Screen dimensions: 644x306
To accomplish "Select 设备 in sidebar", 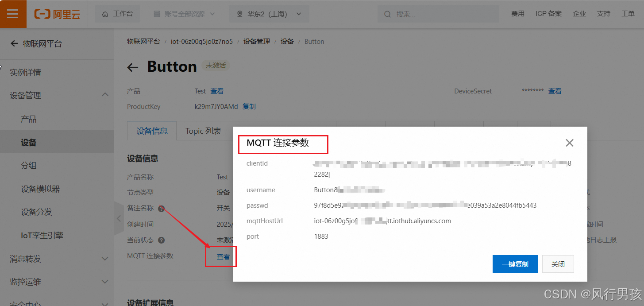I will point(57,143).
